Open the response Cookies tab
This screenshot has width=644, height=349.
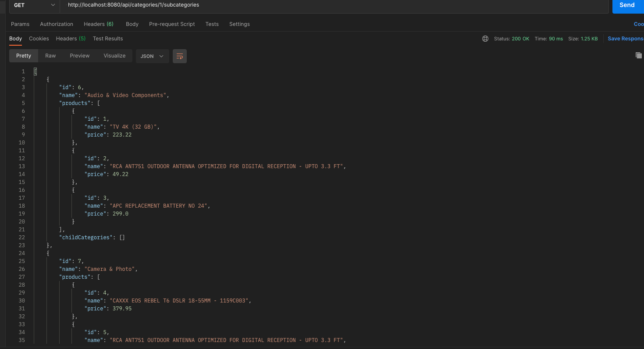coord(39,39)
